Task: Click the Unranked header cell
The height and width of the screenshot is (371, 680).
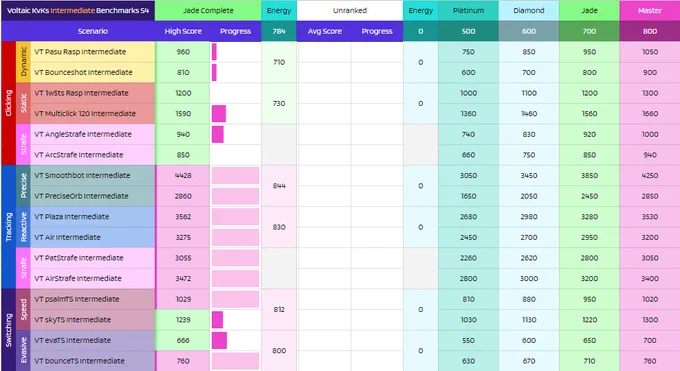Action: pos(350,10)
